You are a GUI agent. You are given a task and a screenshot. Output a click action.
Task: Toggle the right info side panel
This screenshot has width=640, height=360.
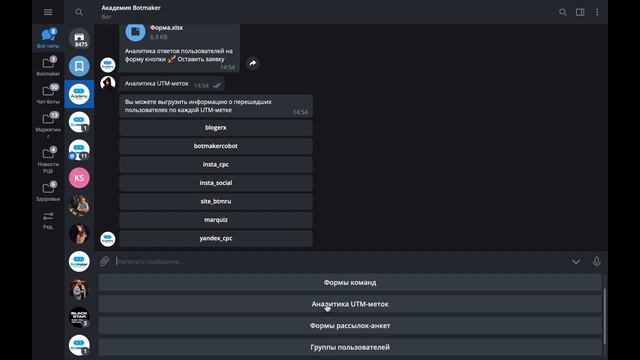pos(580,12)
